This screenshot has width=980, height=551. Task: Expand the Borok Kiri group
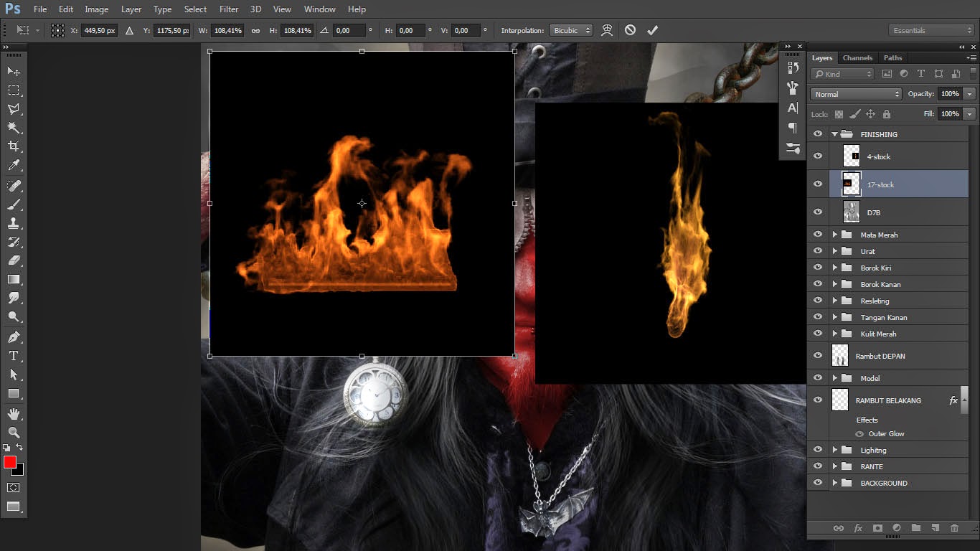[x=834, y=268]
